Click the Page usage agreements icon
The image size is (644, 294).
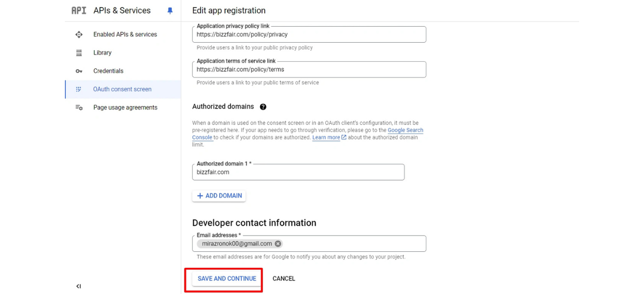pos(79,108)
